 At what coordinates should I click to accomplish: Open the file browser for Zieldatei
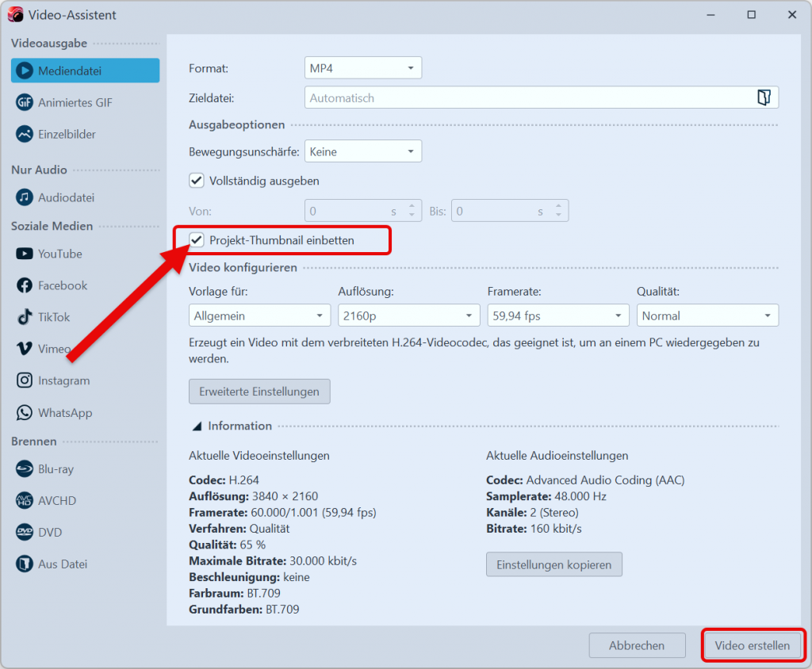pos(764,97)
